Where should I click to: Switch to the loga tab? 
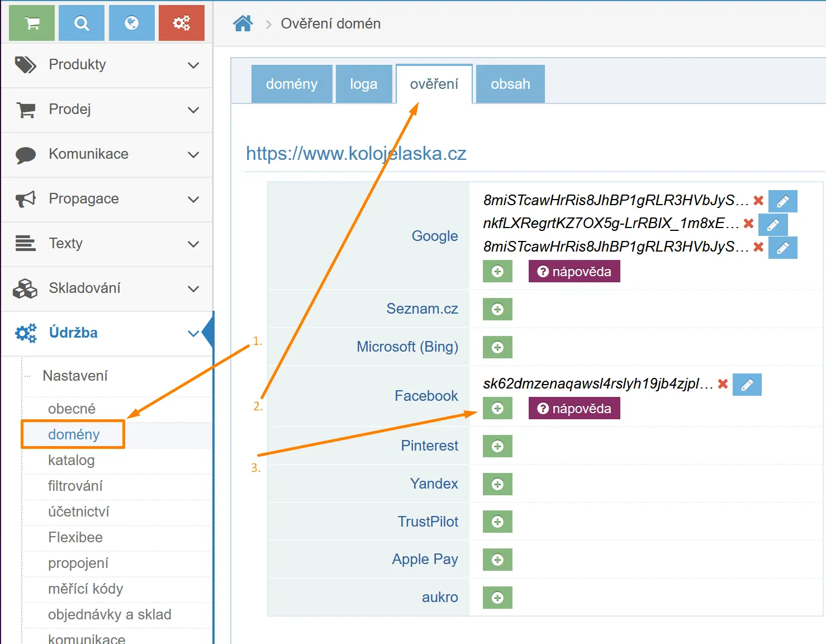coord(364,84)
